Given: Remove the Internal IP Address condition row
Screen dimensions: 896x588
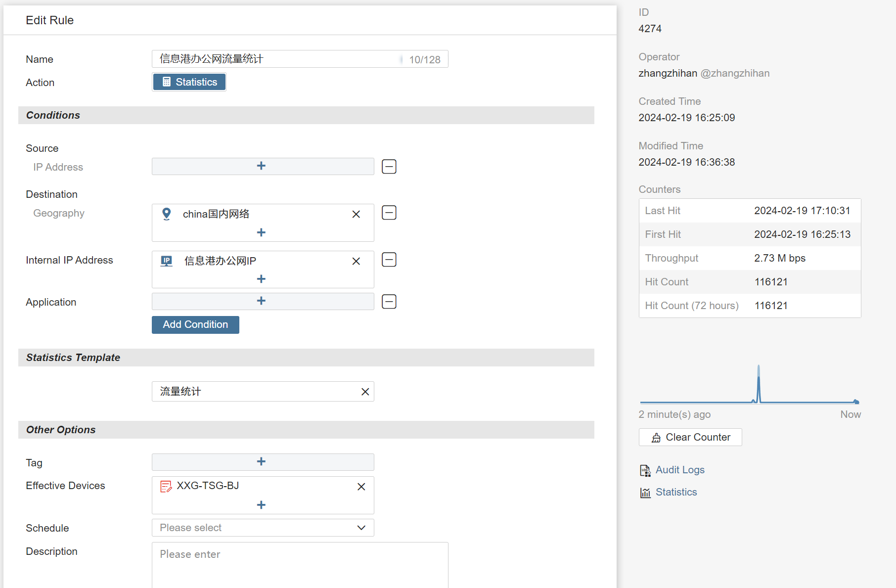Looking at the screenshot, I should [389, 260].
